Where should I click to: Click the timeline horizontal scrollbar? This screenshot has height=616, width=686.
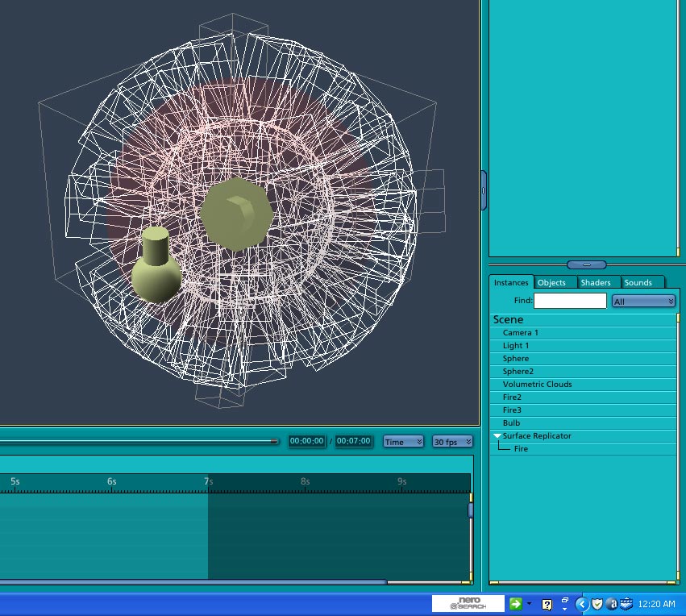tap(193, 582)
